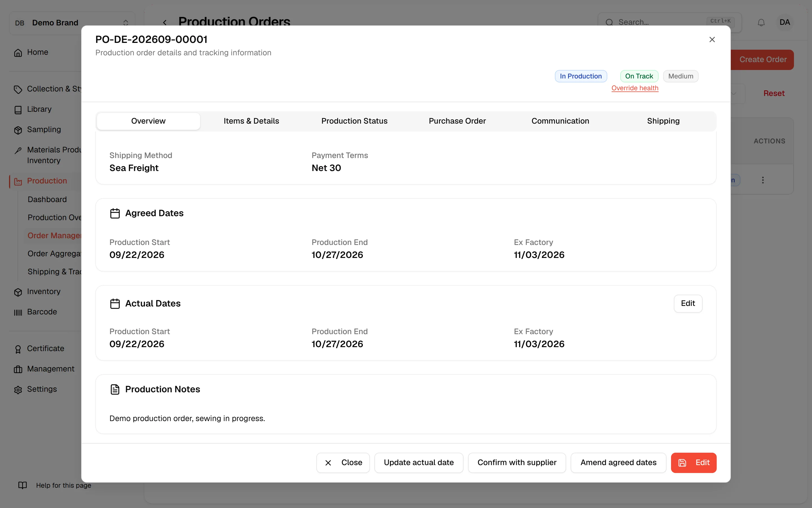Click the Barcode icon in sidebar

tap(18, 312)
